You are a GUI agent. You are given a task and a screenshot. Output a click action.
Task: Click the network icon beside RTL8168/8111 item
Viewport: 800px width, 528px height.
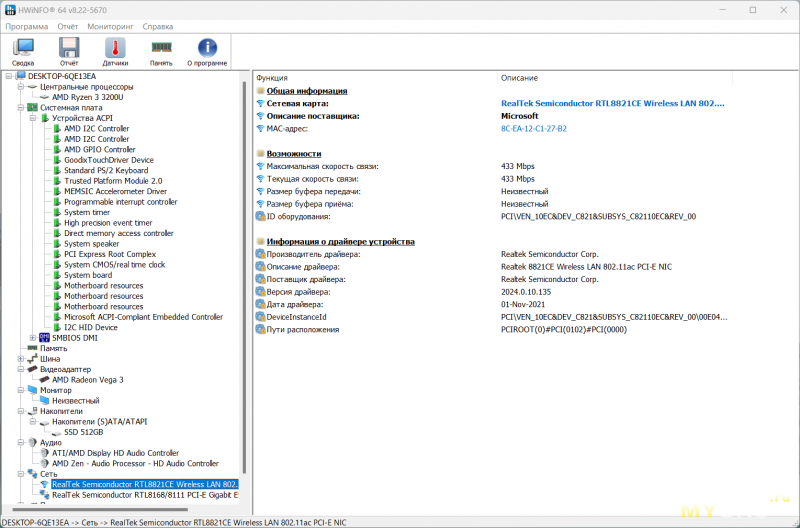pos(44,495)
